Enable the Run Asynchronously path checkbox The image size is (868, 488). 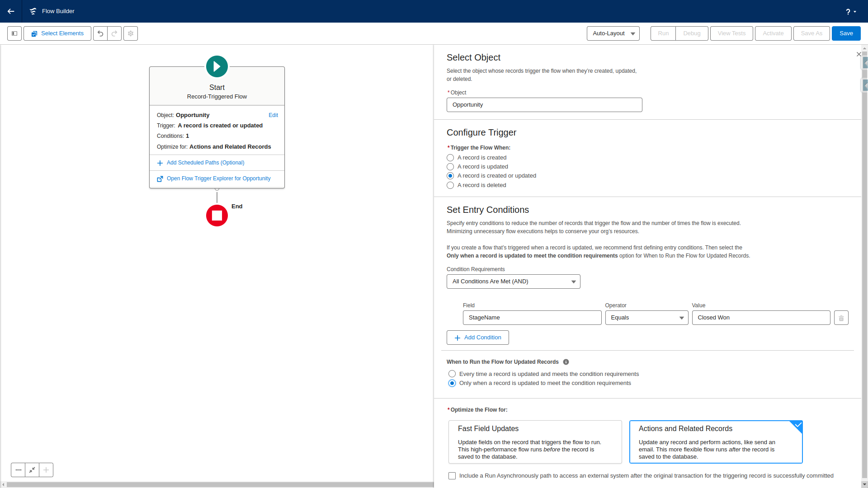(x=452, y=475)
